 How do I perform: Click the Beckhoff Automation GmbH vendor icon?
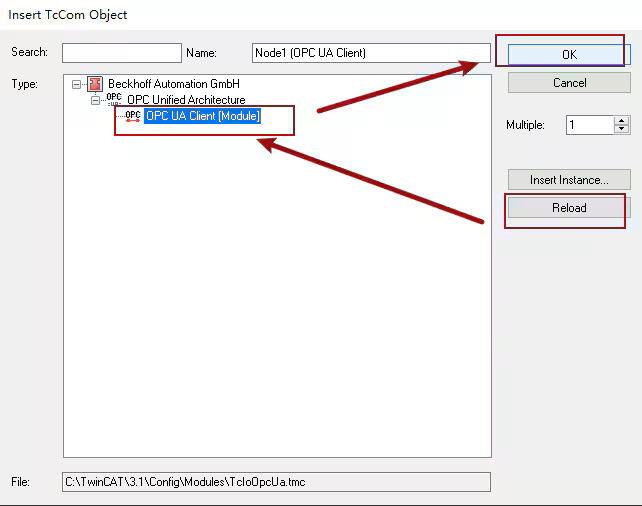(96, 84)
